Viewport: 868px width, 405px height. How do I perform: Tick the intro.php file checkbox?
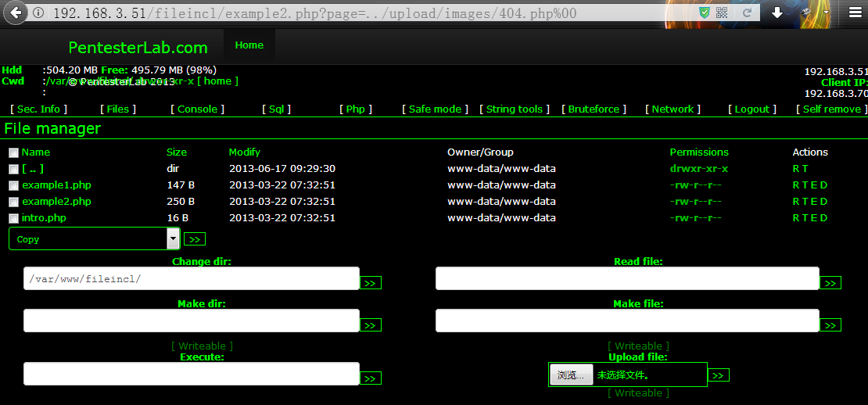[x=14, y=219]
